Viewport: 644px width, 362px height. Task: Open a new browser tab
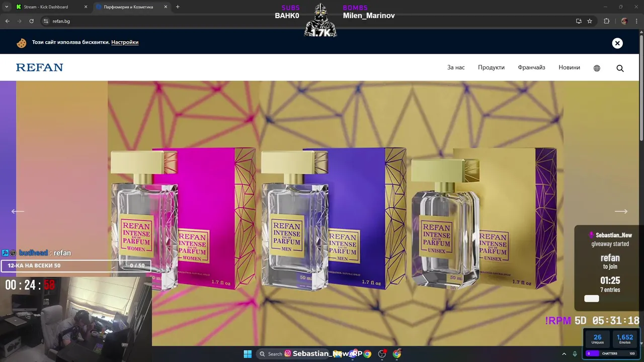(x=178, y=7)
